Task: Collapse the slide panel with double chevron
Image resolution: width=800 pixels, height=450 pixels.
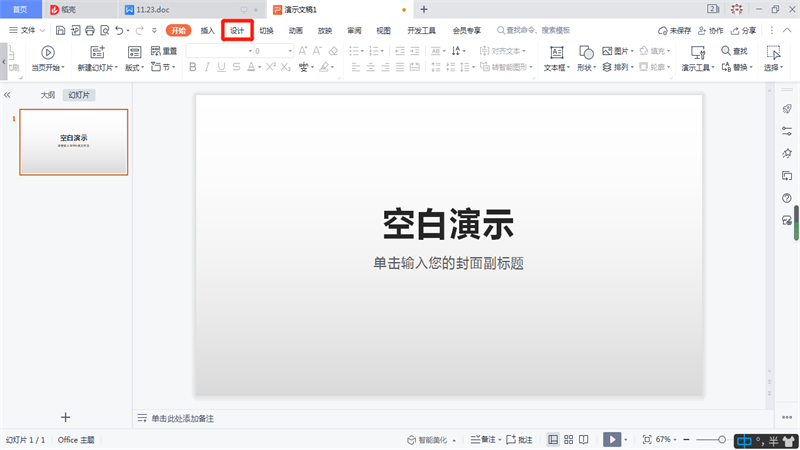Action: point(7,95)
